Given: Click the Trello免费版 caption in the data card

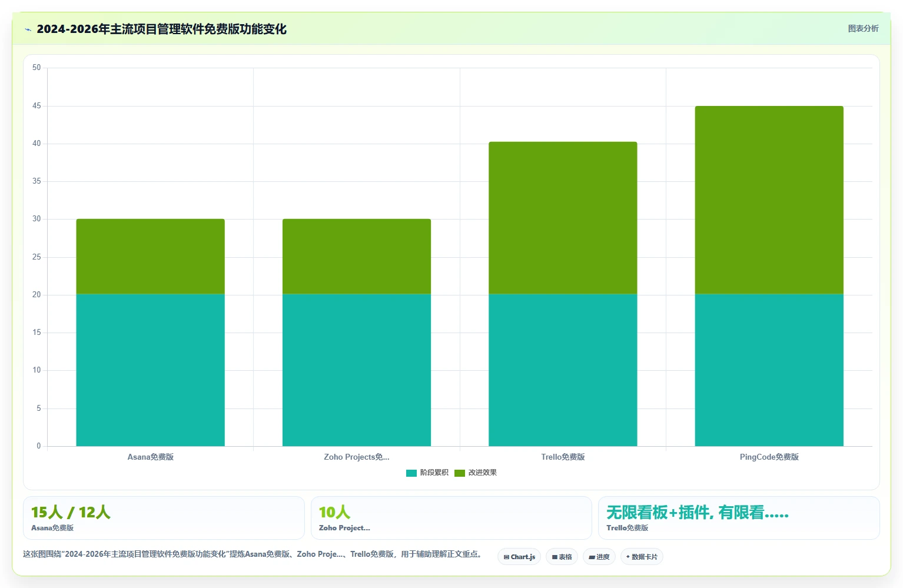Looking at the screenshot, I should pos(628,528).
